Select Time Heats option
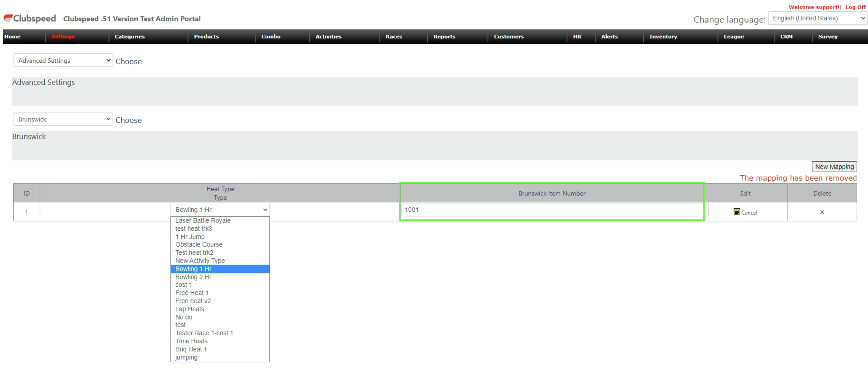 220,341
